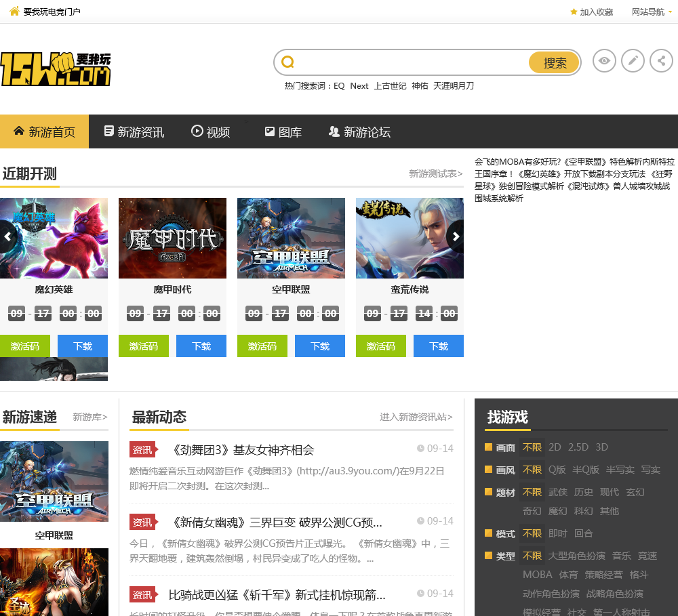Open the 新游资讯 navigation tab
This screenshot has width=678, height=616.
(134, 131)
